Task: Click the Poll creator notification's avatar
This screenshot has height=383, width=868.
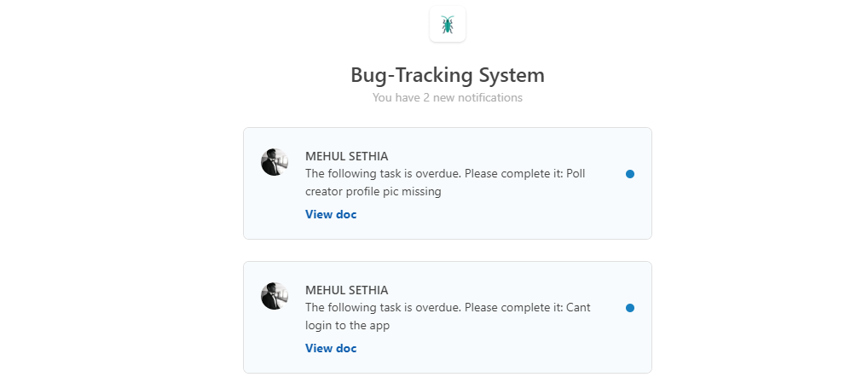Action: click(x=274, y=162)
